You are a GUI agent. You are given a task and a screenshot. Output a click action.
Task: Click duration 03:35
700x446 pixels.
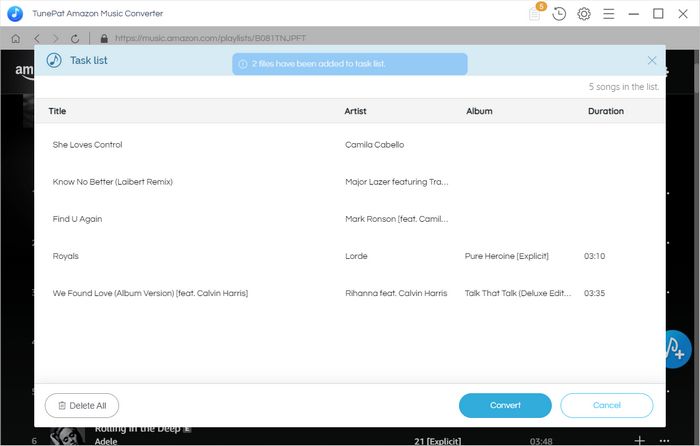pyautogui.click(x=595, y=293)
